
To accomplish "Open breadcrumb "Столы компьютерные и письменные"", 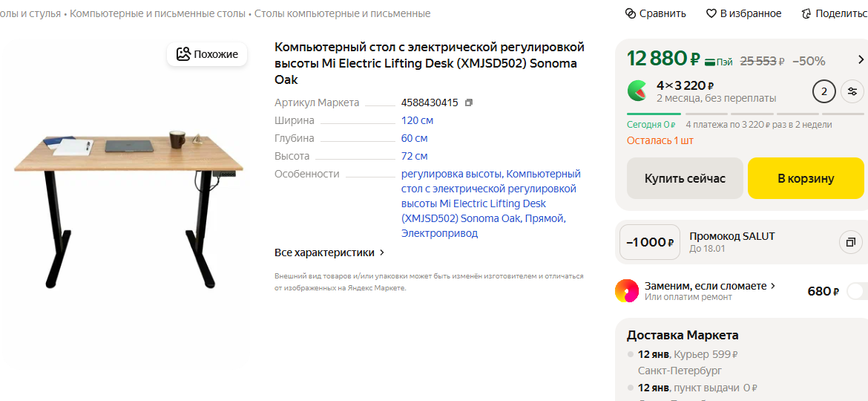I will tap(342, 13).
